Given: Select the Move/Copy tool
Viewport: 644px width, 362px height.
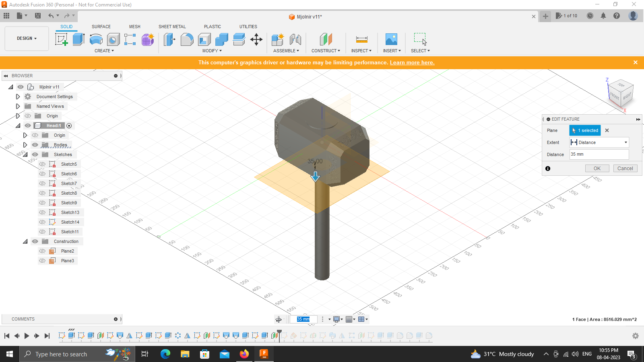Looking at the screenshot, I should (256, 39).
